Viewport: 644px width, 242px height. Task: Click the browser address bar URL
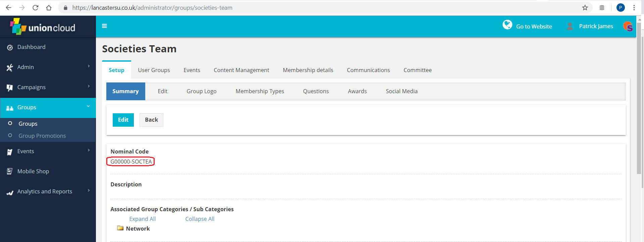point(152,8)
